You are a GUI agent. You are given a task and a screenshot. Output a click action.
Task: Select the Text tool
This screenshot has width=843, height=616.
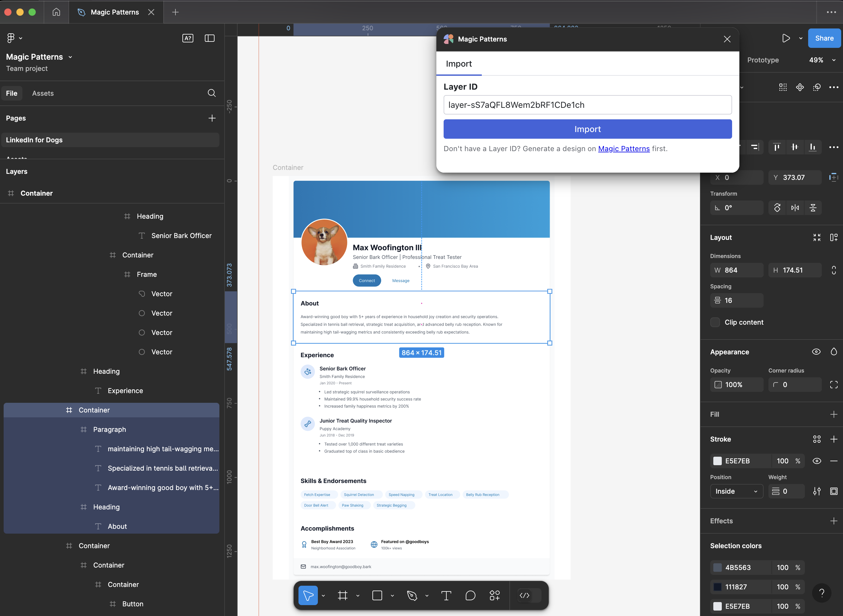(446, 595)
